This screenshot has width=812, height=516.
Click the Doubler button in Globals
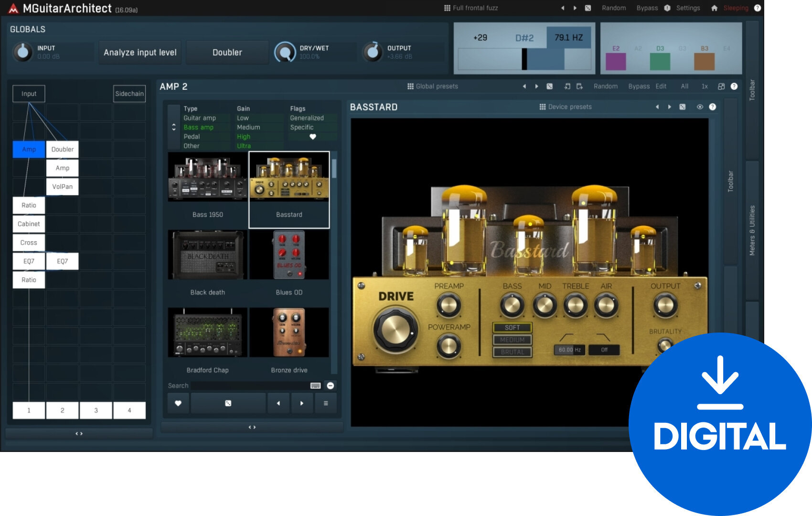(x=227, y=53)
